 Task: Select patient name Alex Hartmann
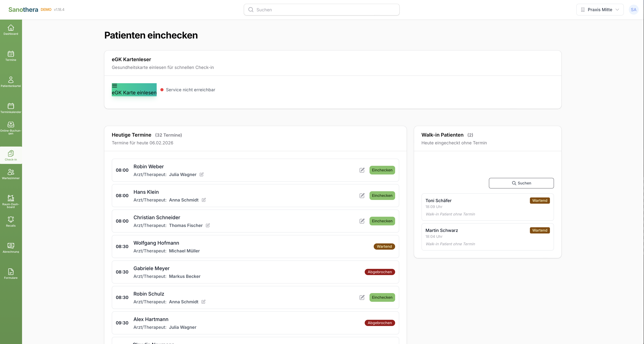151,319
